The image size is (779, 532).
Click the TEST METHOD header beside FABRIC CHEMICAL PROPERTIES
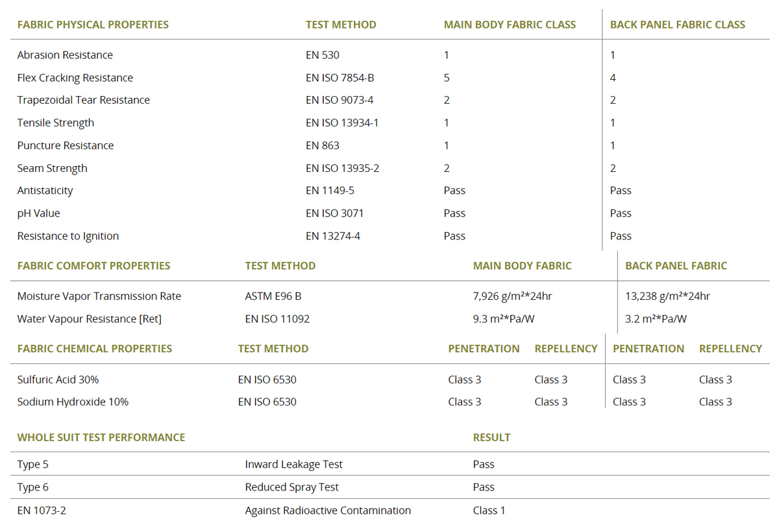pos(273,348)
